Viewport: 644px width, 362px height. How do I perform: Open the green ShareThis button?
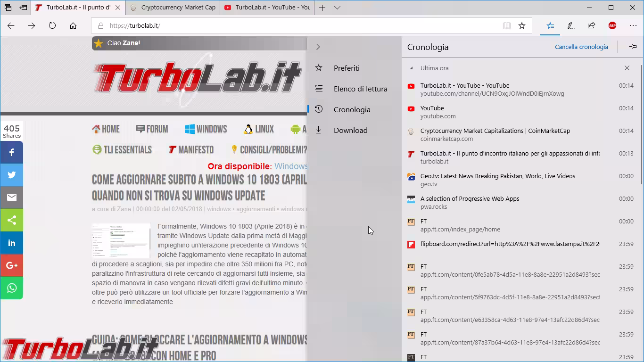[12, 220]
